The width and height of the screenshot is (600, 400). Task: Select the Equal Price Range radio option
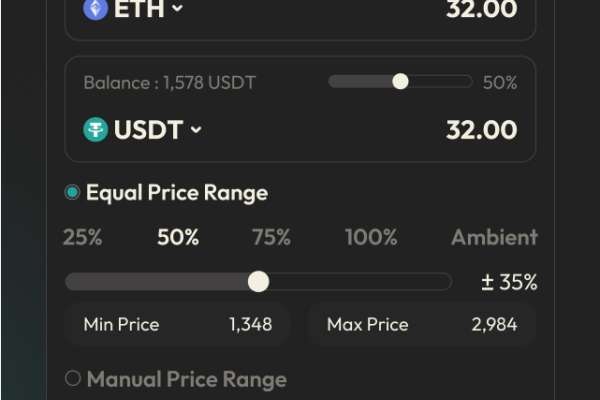point(73,192)
